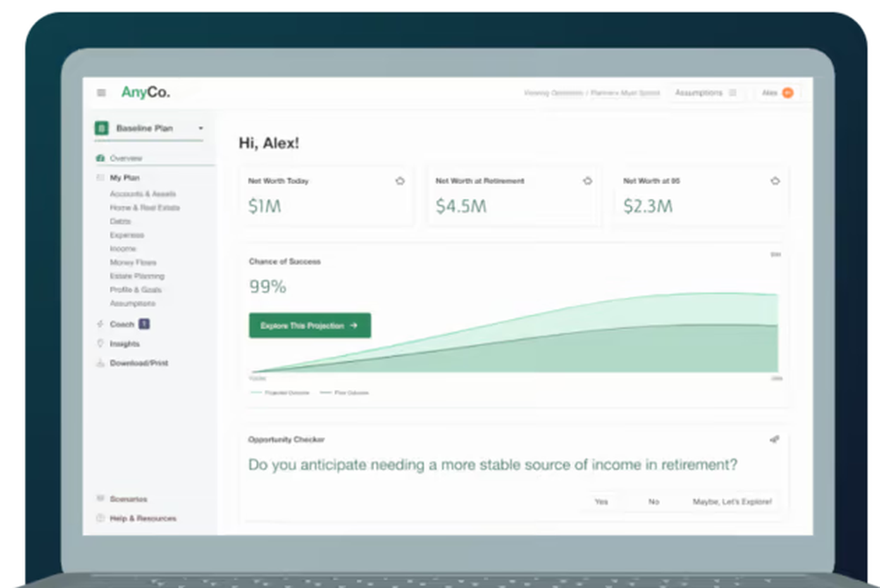Select Expenses in the sidebar
Screen dimensions: 880x588
click(127, 235)
